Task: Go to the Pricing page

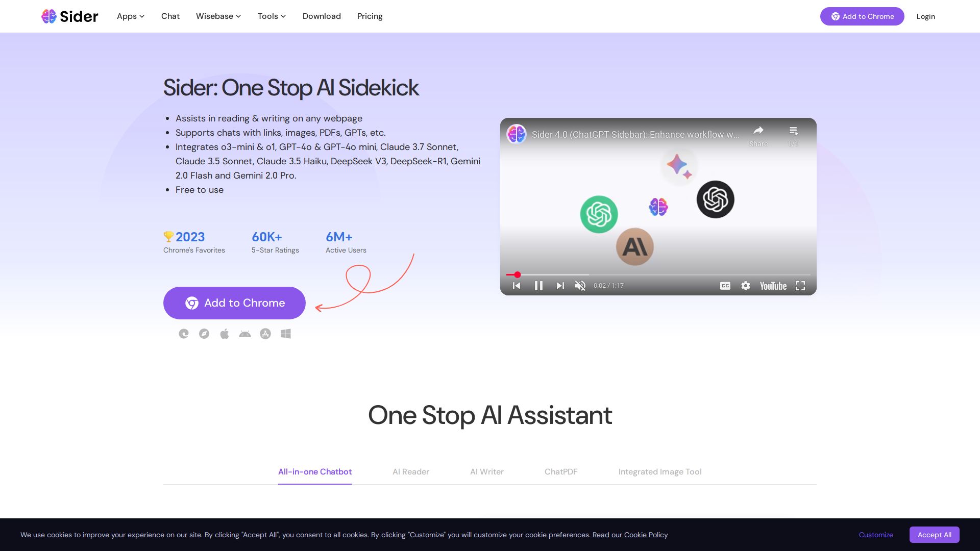Action: 370,16
